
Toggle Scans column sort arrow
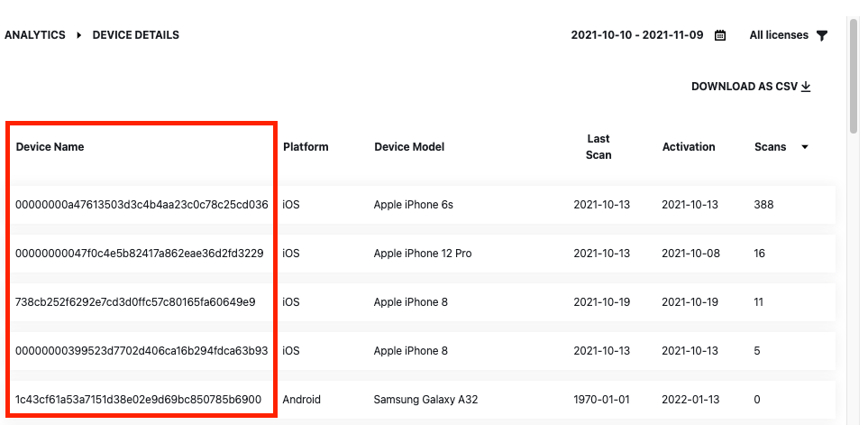click(x=805, y=147)
